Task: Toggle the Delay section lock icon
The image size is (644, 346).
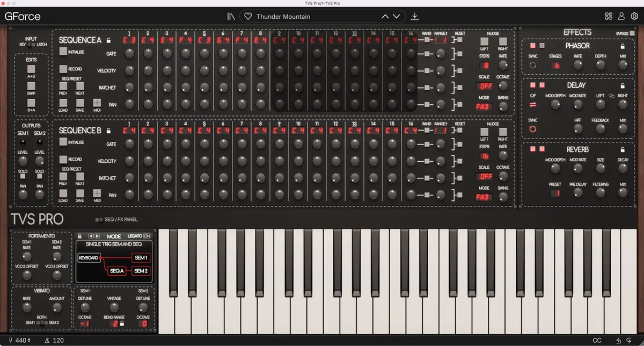Action: pos(623,85)
